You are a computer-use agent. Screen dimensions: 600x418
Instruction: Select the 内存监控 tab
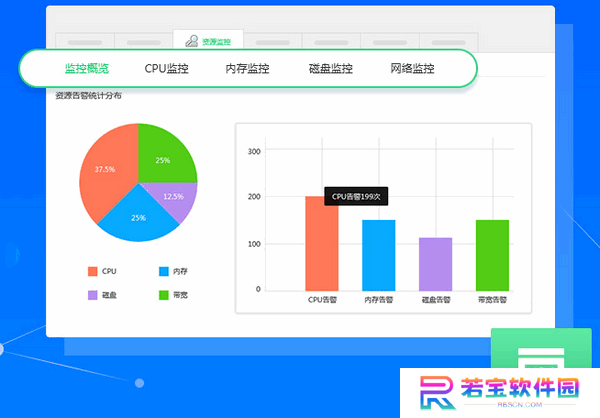click(x=247, y=69)
